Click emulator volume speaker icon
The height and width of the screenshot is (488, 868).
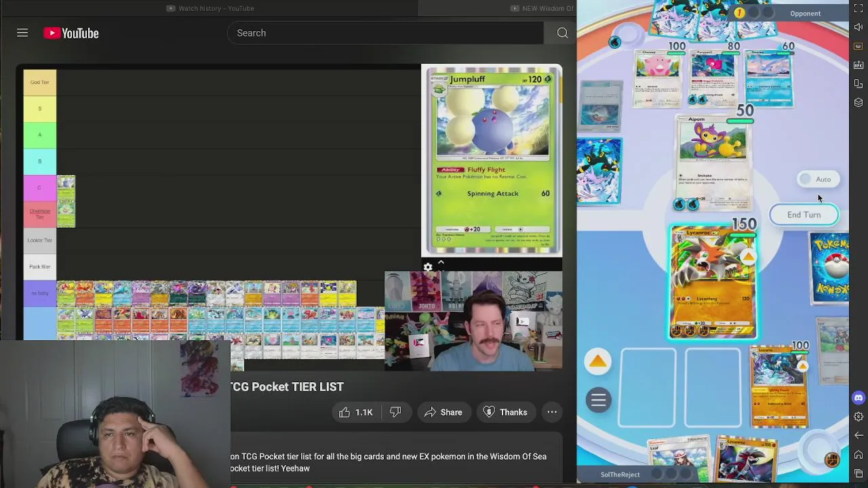(x=859, y=27)
